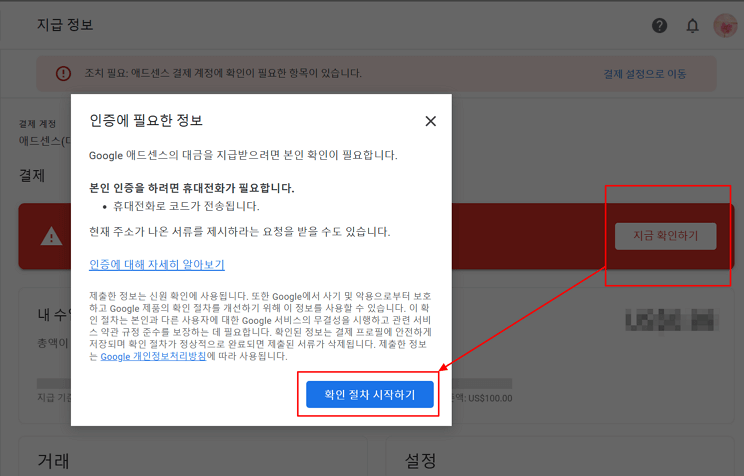The height and width of the screenshot is (476, 744).
Task: Click the 결제 section heading
Action: [x=32, y=175]
